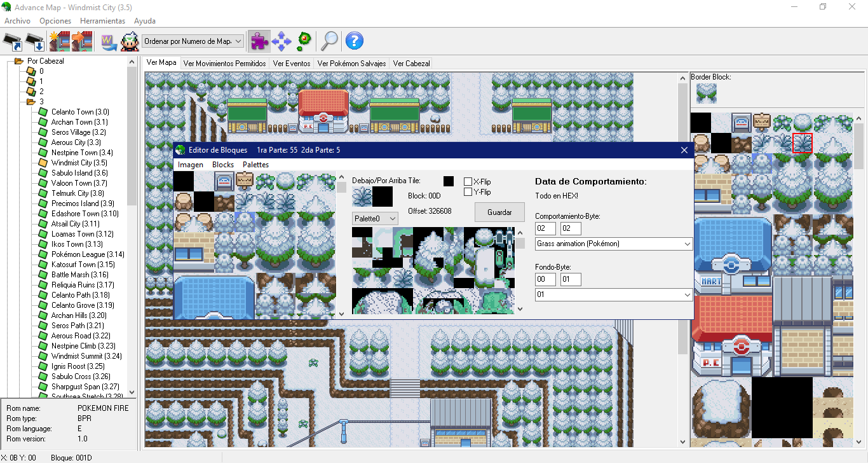Open the Herramientas menu
Image resolution: width=868 pixels, height=463 pixels.
coord(102,21)
